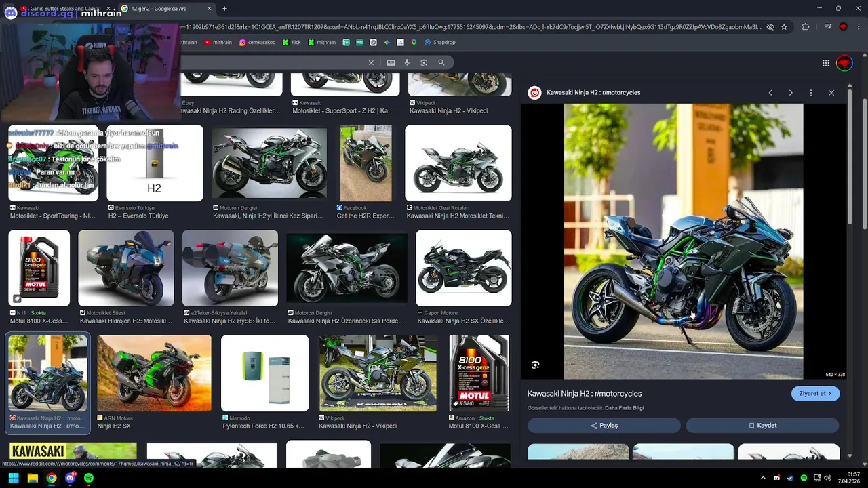Show previous image in preview panel
This screenshot has width=868, height=488.
[770, 93]
